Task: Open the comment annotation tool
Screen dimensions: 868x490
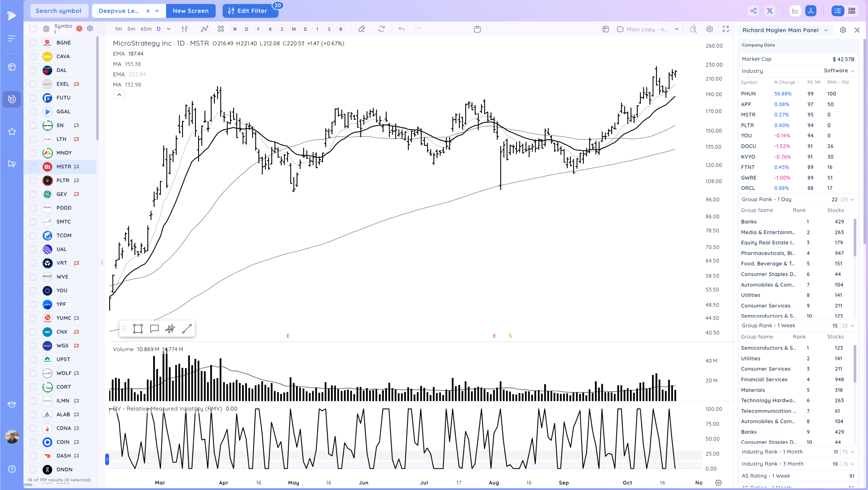Action: tap(154, 329)
